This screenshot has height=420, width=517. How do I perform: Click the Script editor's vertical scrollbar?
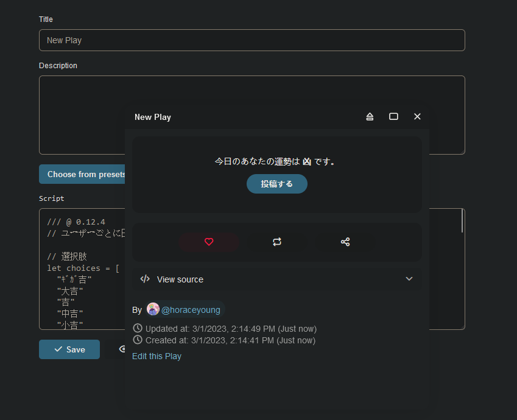pyautogui.click(x=462, y=222)
